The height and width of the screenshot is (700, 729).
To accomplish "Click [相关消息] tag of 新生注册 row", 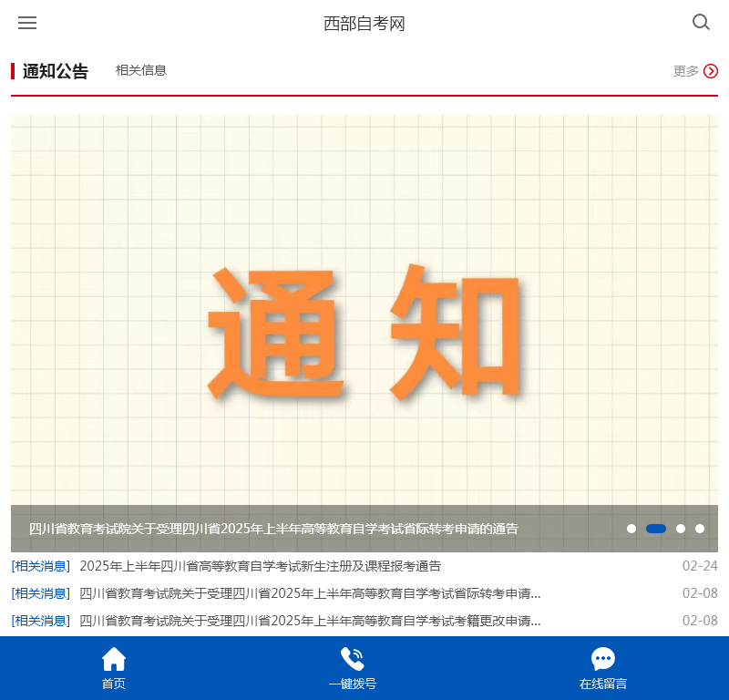I will [x=41, y=566].
